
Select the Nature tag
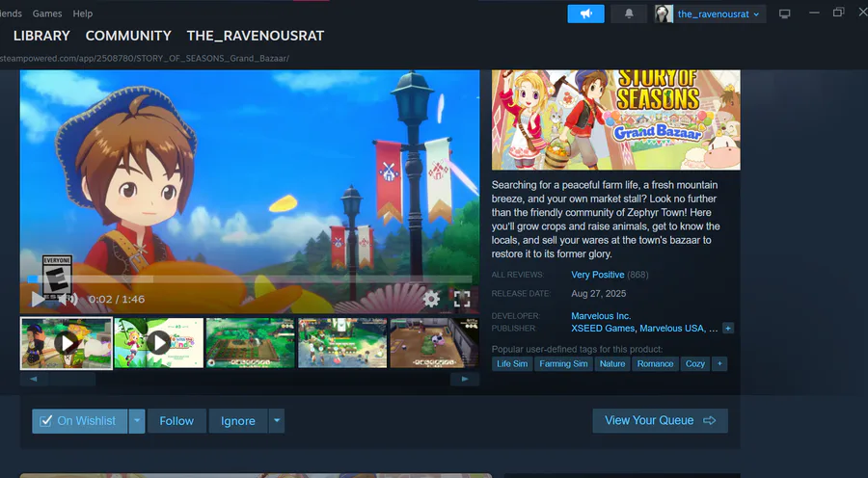pyautogui.click(x=612, y=363)
